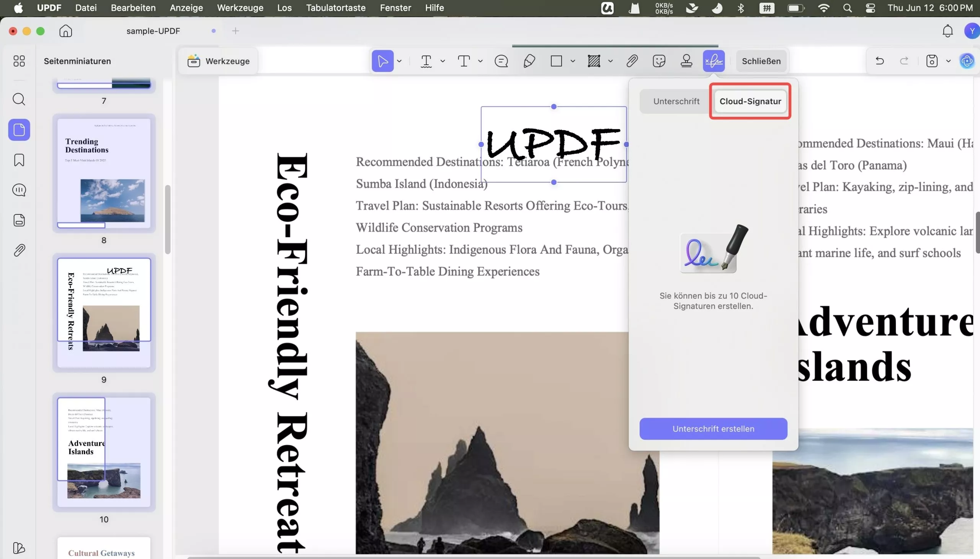This screenshot has width=980, height=559.
Task: Open the Hilfe menu
Action: [434, 8]
